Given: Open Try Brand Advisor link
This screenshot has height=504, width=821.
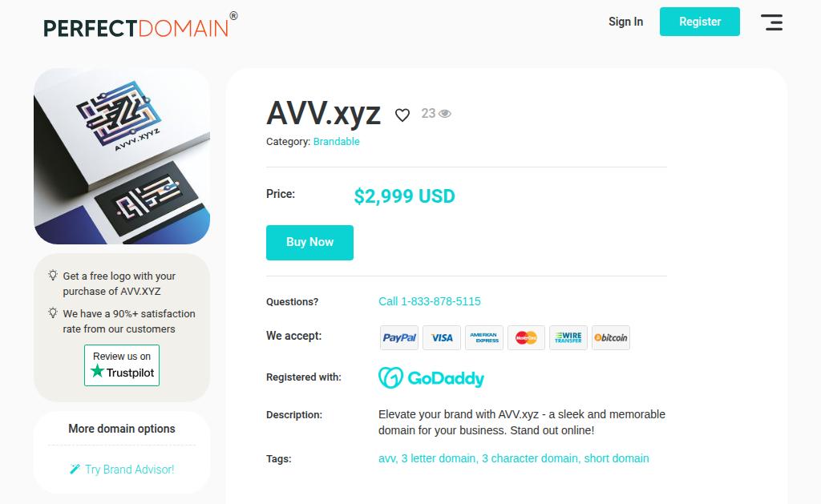Looking at the screenshot, I should click(122, 470).
